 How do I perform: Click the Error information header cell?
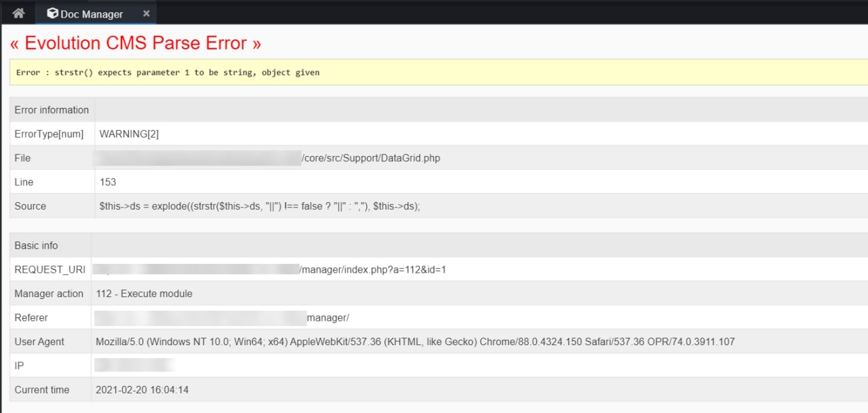pyautogui.click(x=52, y=110)
